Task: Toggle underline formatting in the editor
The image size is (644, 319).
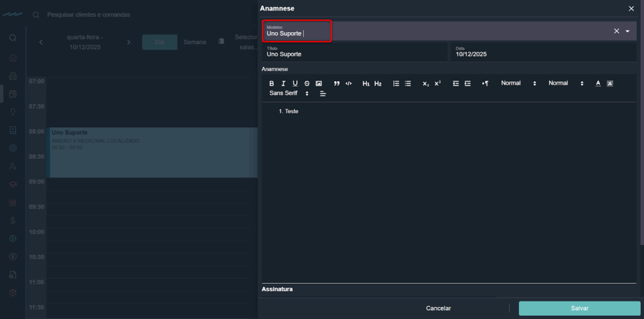Action: pyautogui.click(x=295, y=84)
